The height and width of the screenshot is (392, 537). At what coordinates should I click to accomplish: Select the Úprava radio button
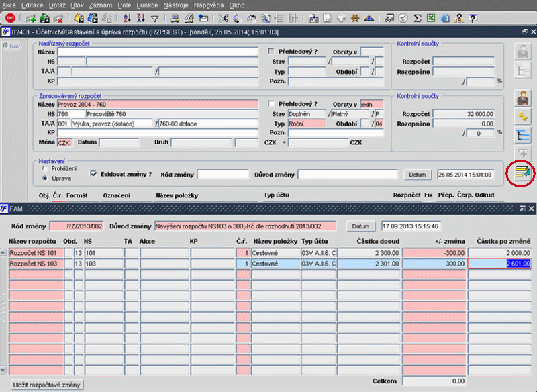pos(44,178)
